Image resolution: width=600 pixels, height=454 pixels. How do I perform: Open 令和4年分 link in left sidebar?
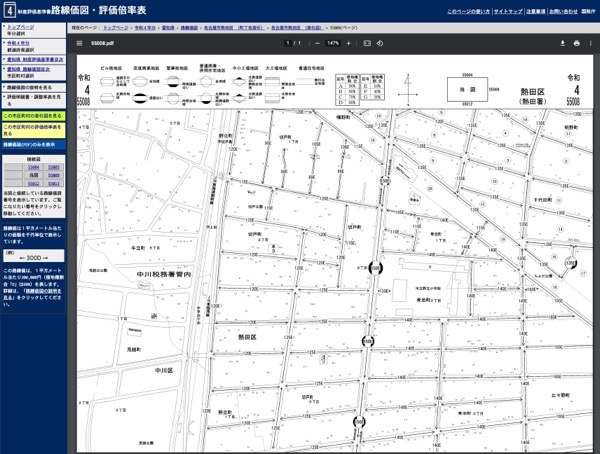(x=18, y=43)
